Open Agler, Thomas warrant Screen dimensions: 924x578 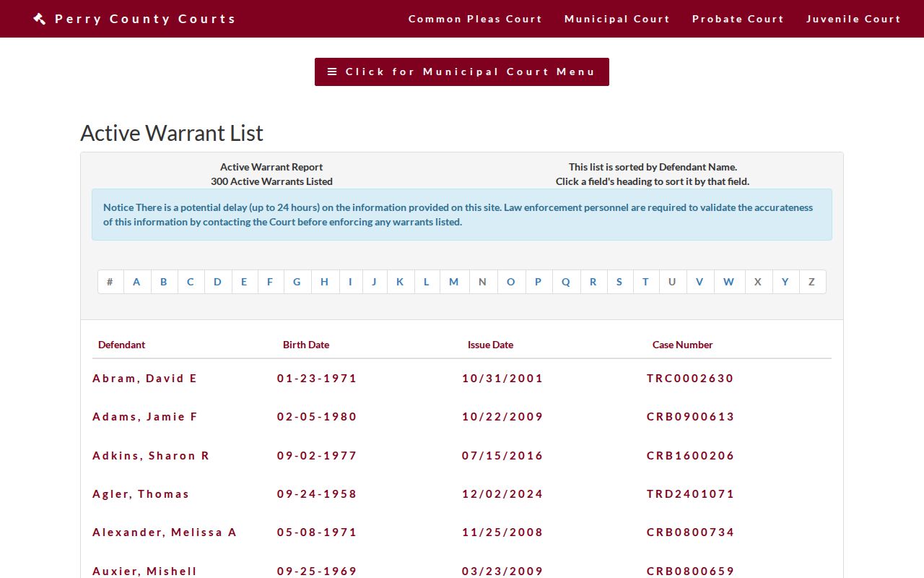coord(141,494)
